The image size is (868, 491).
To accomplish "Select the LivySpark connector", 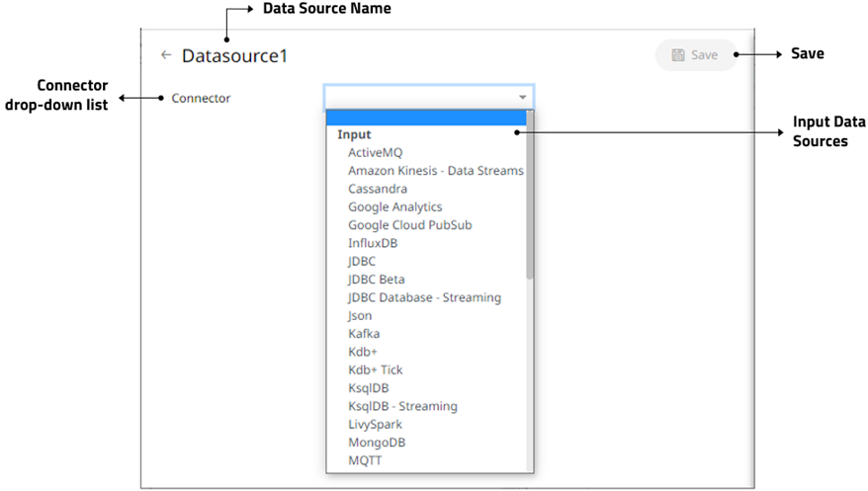I will 375,424.
